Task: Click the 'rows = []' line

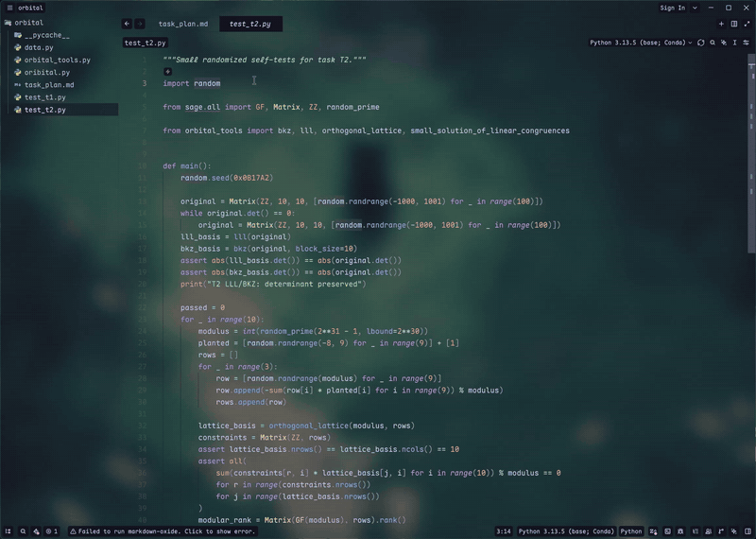Action: [x=218, y=355]
